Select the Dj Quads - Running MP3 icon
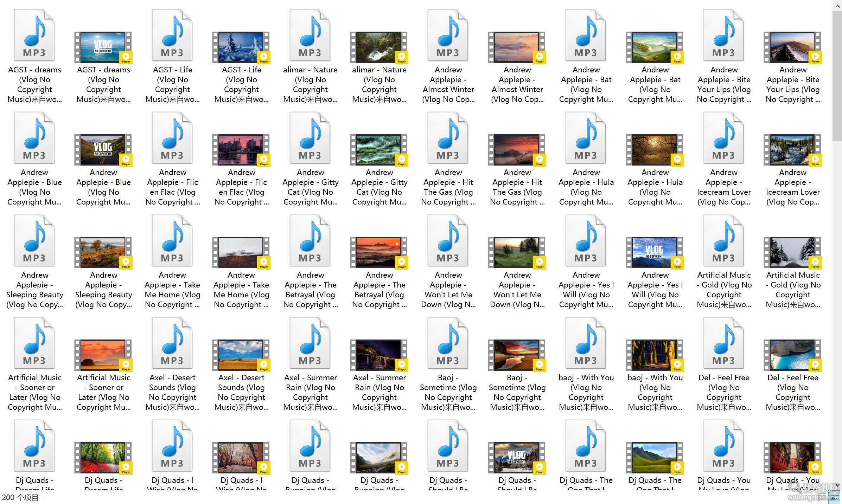Screen dimensions: 842x504 310,446
